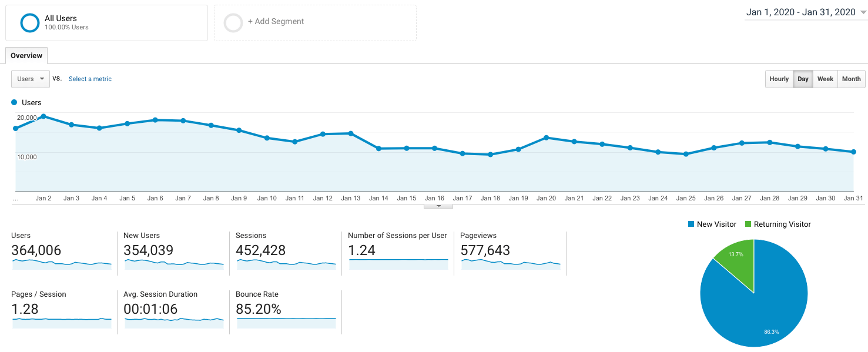The height and width of the screenshot is (352, 868).
Task: Switch the chart to Month granularity
Action: [851, 78]
